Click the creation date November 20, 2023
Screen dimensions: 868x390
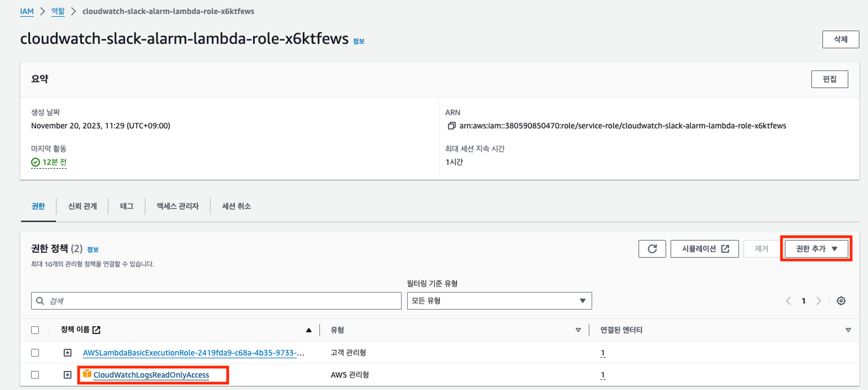[101, 126]
